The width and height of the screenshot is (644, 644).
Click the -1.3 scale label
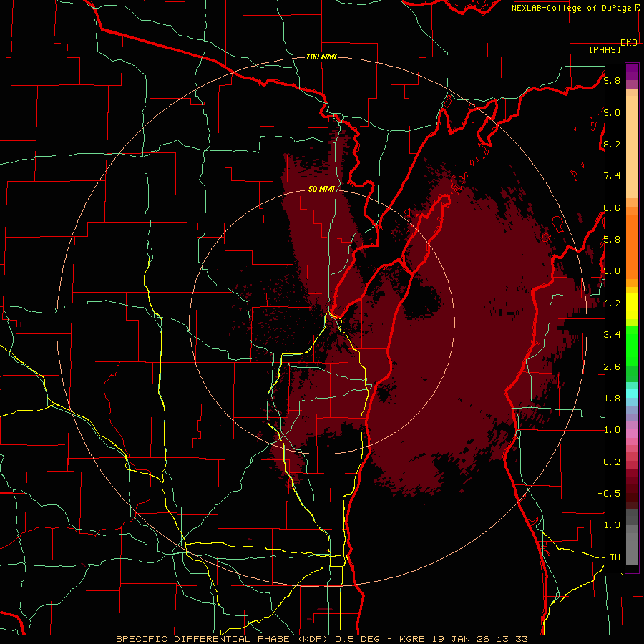pyautogui.click(x=609, y=525)
